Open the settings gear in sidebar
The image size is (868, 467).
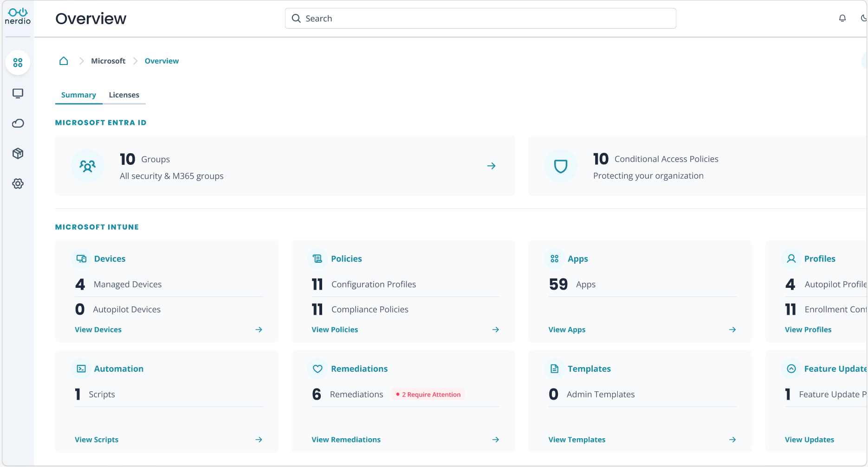click(x=18, y=184)
